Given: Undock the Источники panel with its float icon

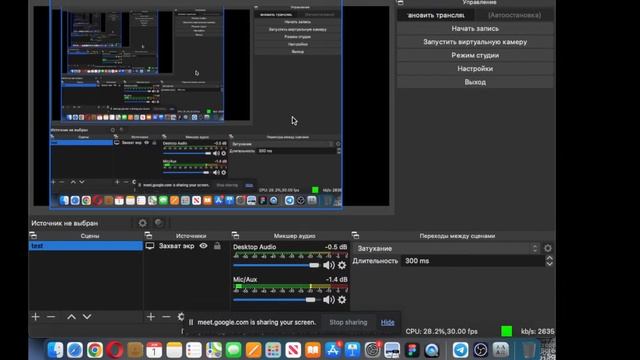Looking at the screenshot, I should point(148,236).
